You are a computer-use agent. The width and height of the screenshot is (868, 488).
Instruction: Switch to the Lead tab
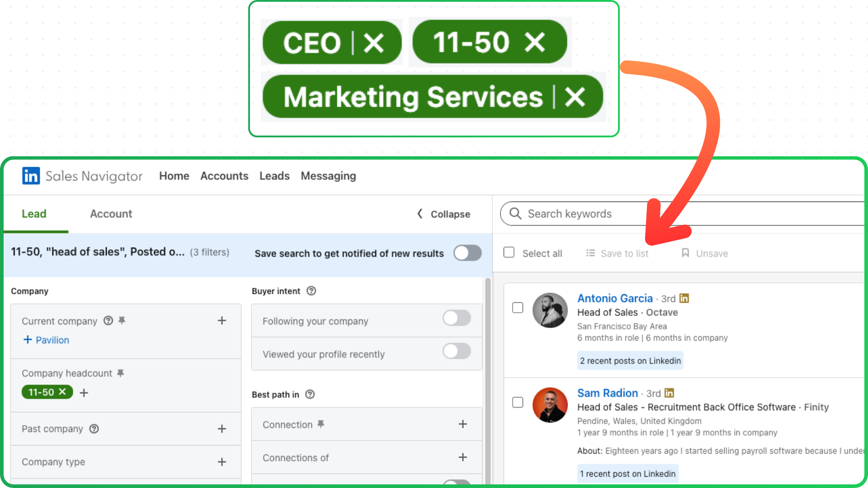pyautogui.click(x=34, y=214)
